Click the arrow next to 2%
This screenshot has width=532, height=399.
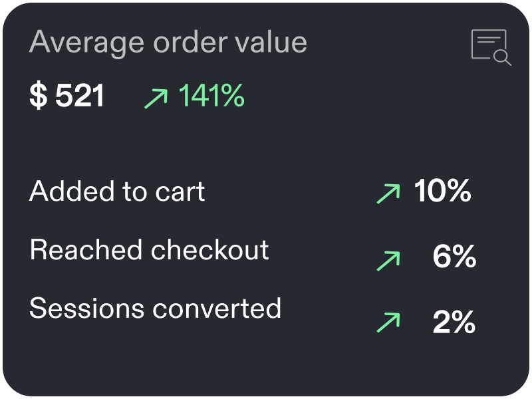tap(388, 322)
